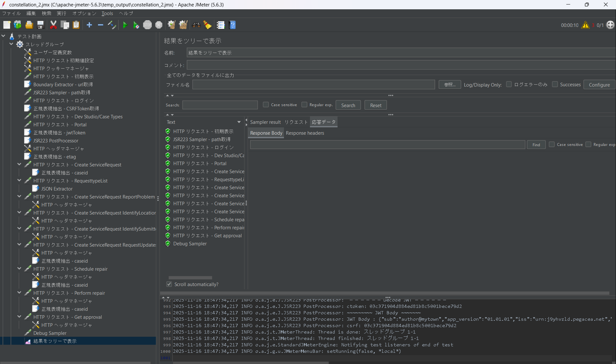Toggle the Scroll automatically checkbox
616x364 pixels.
pos(169,284)
